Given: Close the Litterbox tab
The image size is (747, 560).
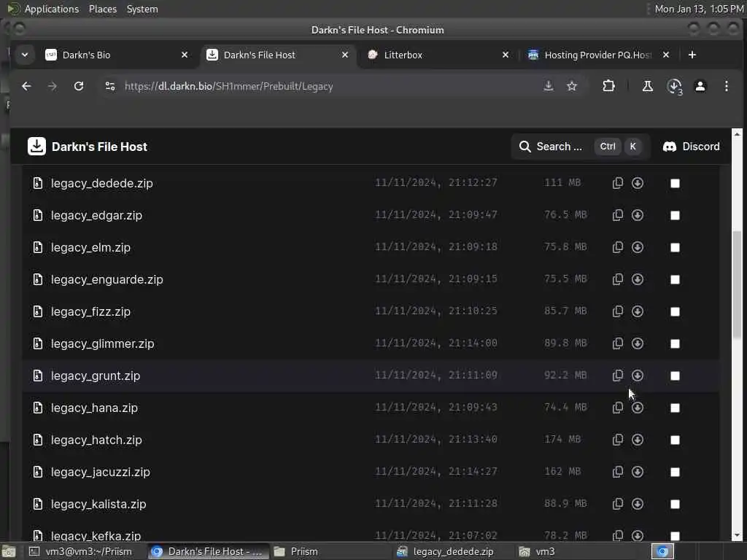Looking at the screenshot, I should [506, 55].
